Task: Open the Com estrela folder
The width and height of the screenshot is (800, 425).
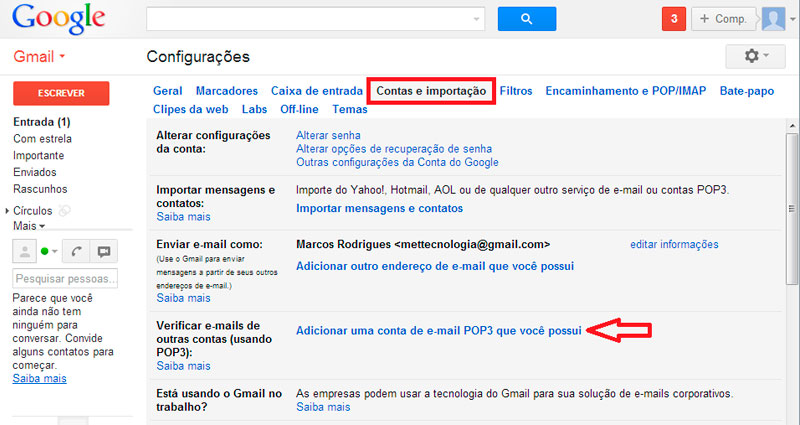Action: pos(42,139)
